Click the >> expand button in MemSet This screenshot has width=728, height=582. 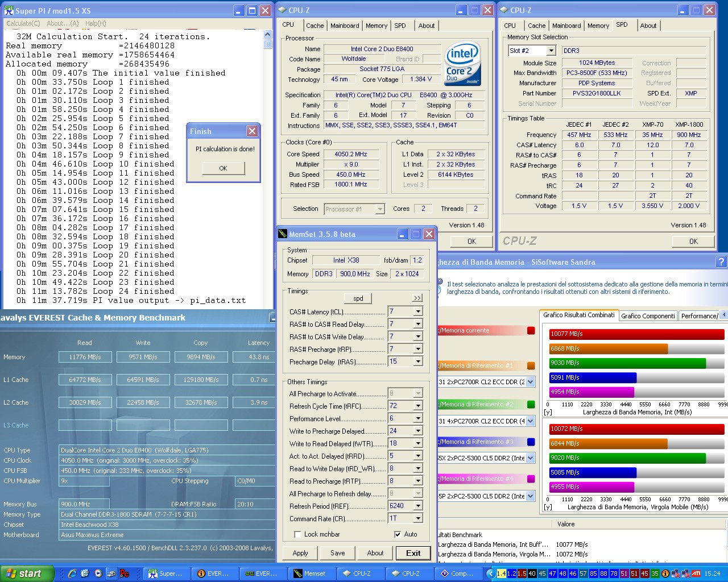tap(417, 298)
